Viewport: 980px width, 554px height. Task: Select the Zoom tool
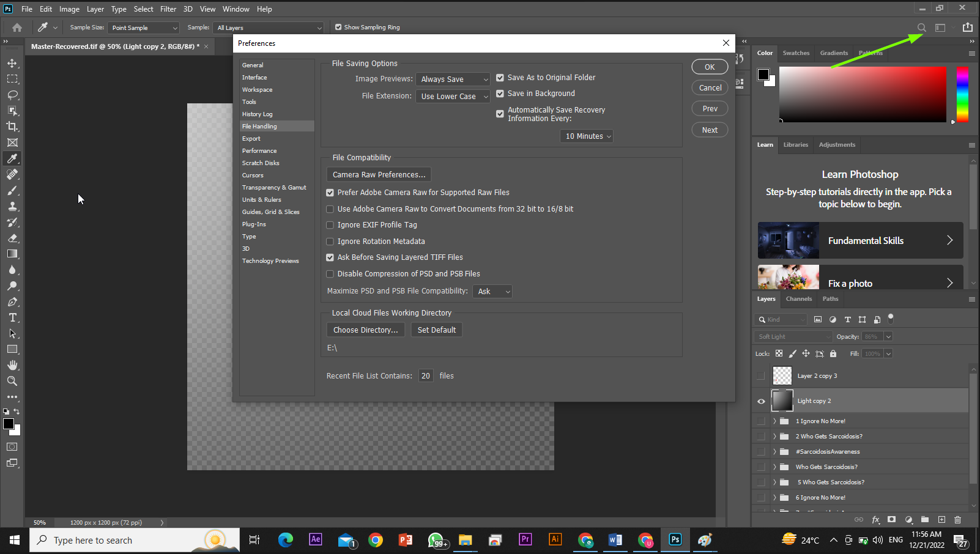tap(12, 381)
